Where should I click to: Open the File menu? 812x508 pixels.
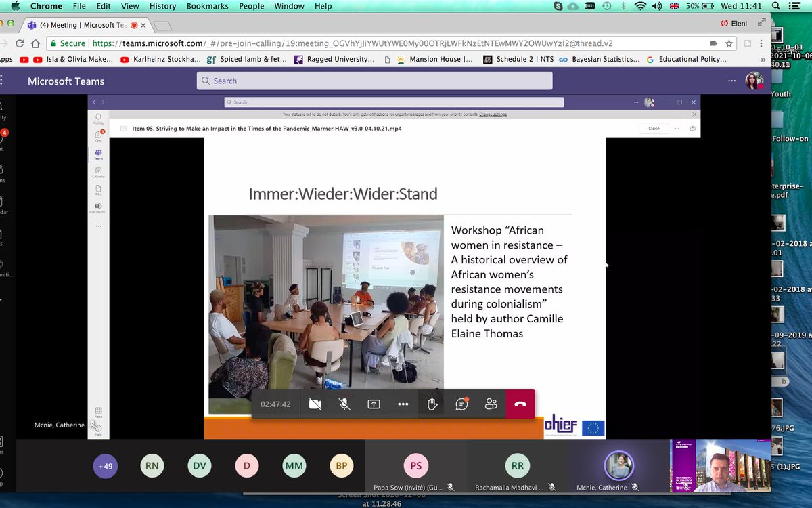[x=79, y=6]
